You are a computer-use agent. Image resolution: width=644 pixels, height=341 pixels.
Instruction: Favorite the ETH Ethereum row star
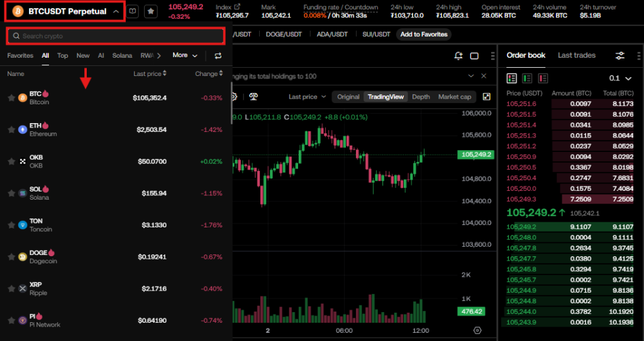click(11, 129)
